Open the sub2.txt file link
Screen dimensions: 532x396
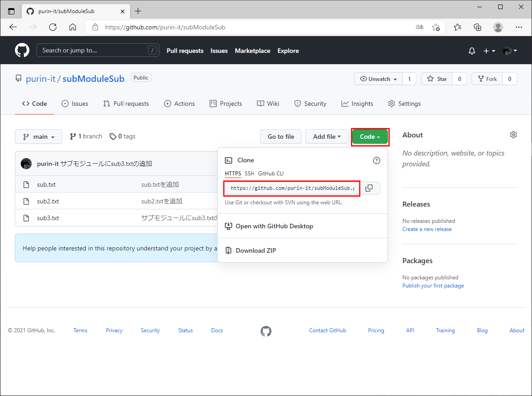coord(48,201)
